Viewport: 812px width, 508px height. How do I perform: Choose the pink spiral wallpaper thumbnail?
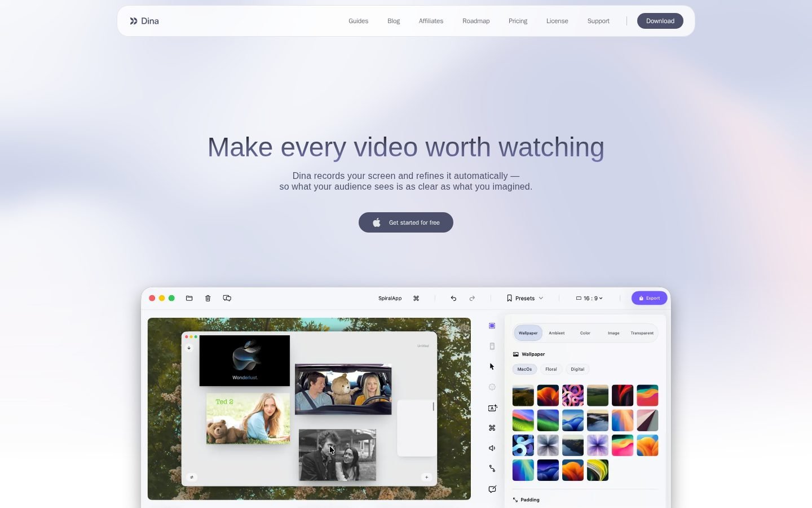click(x=573, y=396)
